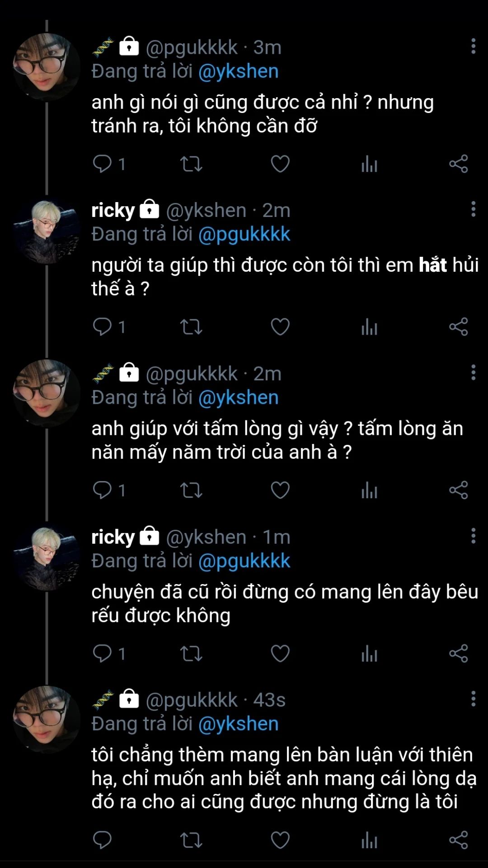Share the 'chuyện đã cũ rồi' tweet
Viewport: 488px width, 868px height.
pos(458,653)
